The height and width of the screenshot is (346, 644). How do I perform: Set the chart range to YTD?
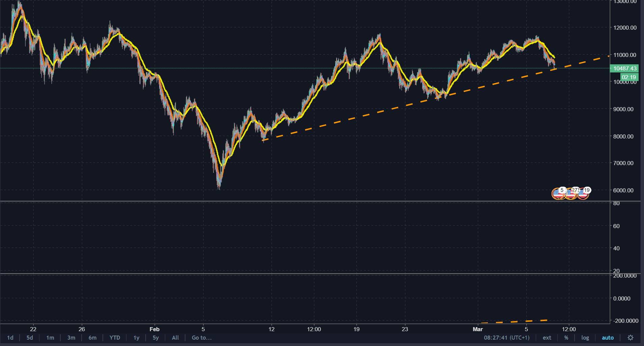115,338
